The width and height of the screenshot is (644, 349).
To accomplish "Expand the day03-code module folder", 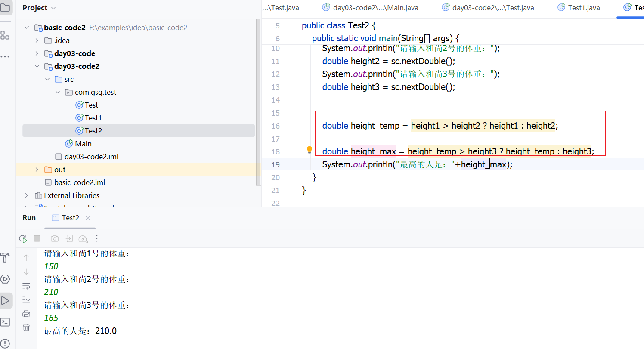I will click(37, 53).
